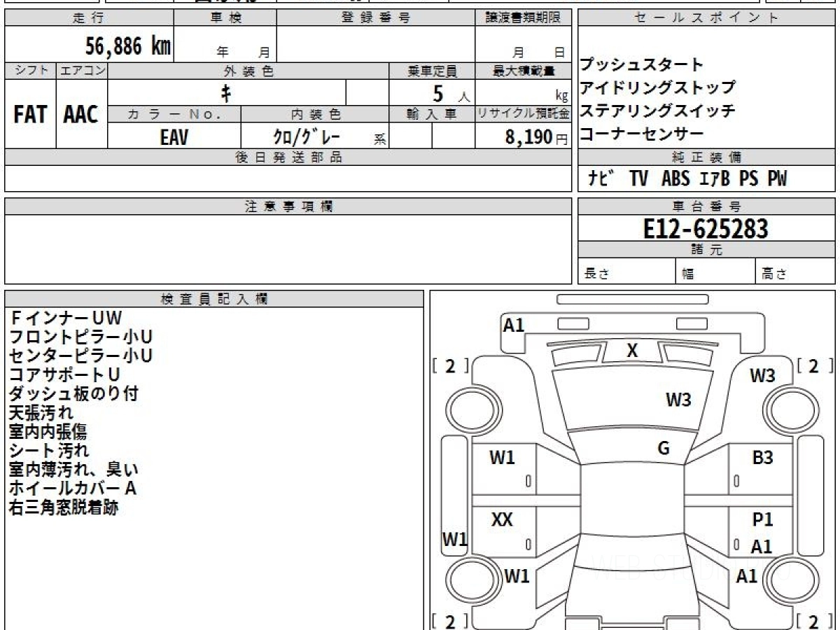Image resolution: width=840 pixels, height=630 pixels.
Task: Select the color number EAV
Action: 174,136
